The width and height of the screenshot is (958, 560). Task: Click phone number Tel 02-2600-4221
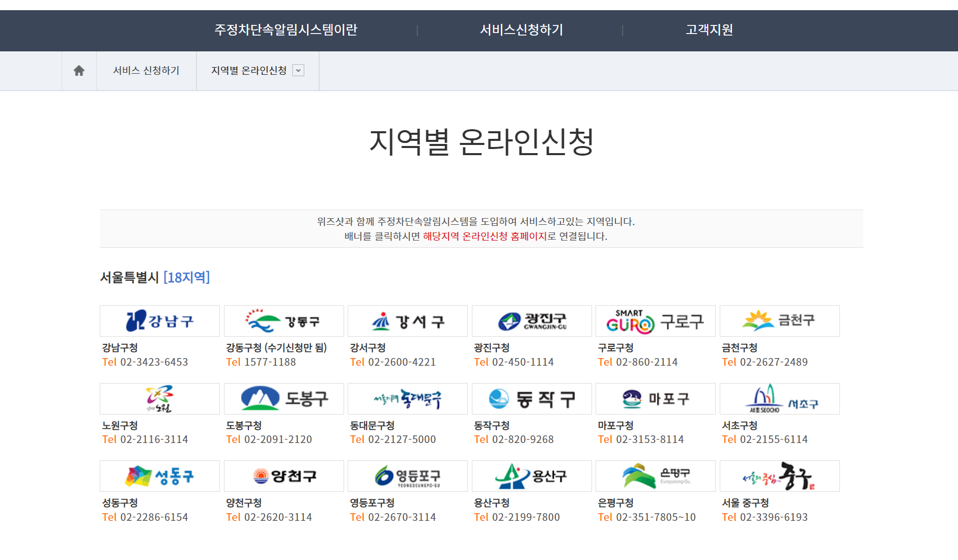click(393, 362)
